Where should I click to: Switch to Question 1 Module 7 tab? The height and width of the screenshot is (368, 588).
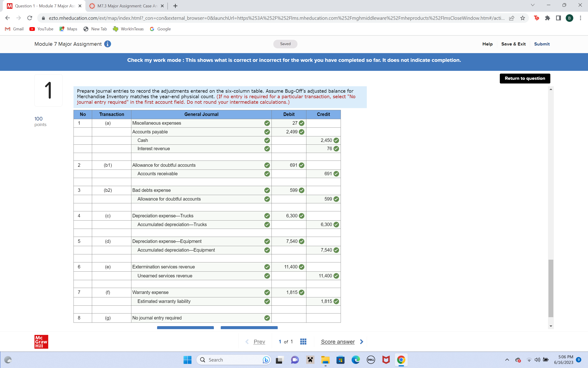(x=44, y=6)
